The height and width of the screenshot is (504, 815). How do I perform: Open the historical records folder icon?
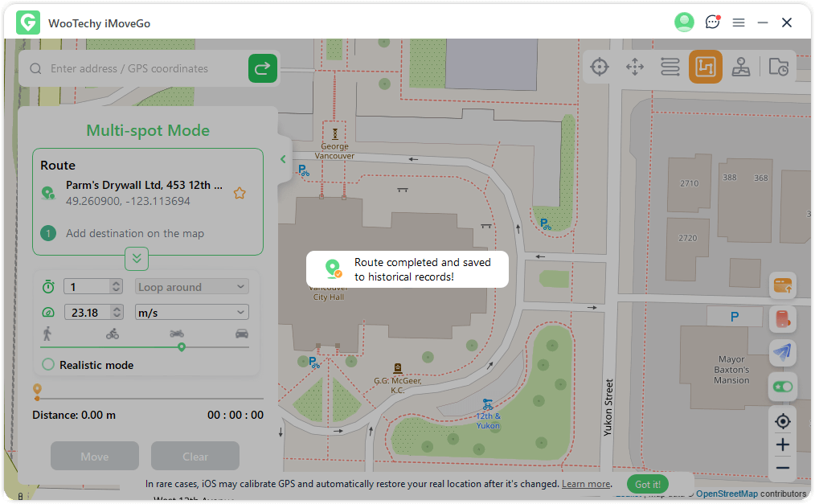(x=778, y=68)
